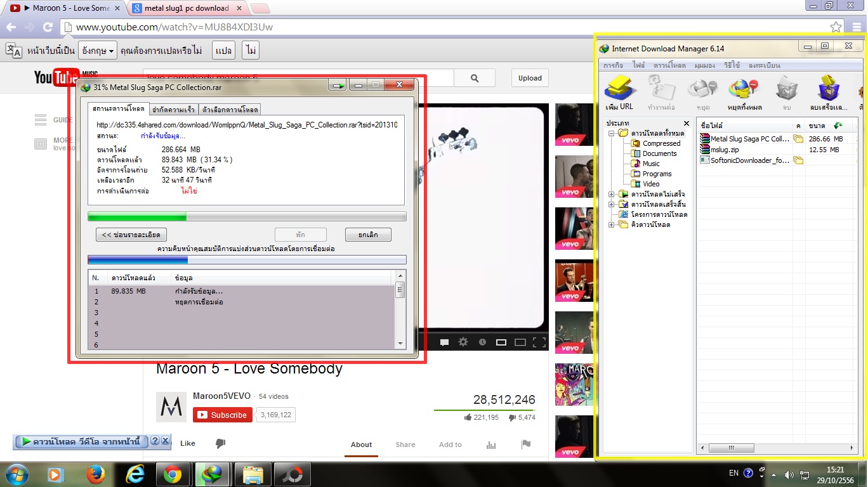The height and width of the screenshot is (487, 868).
Task: Click the ไม่ button on translate bar
Action: click(251, 51)
